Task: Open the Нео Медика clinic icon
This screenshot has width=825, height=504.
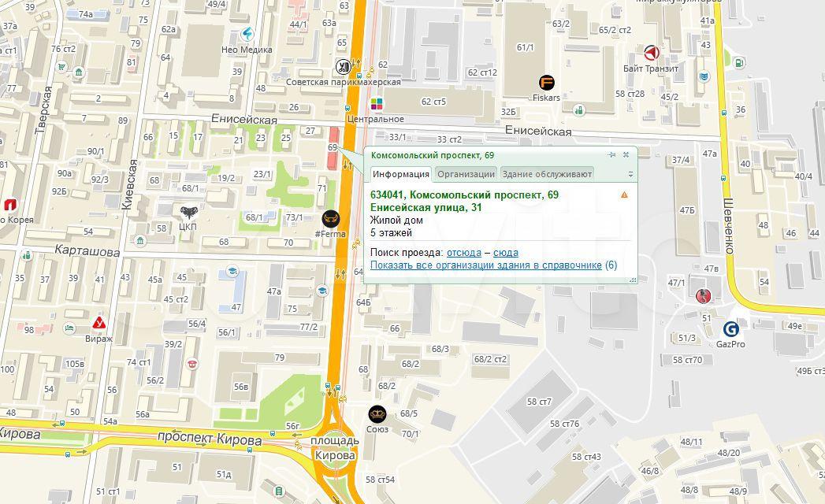Action: pos(248,34)
